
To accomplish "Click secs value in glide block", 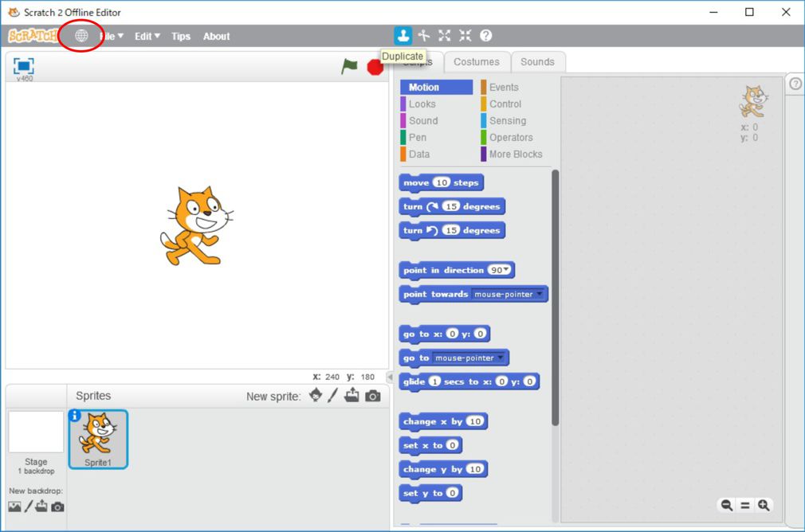I will pos(435,381).
